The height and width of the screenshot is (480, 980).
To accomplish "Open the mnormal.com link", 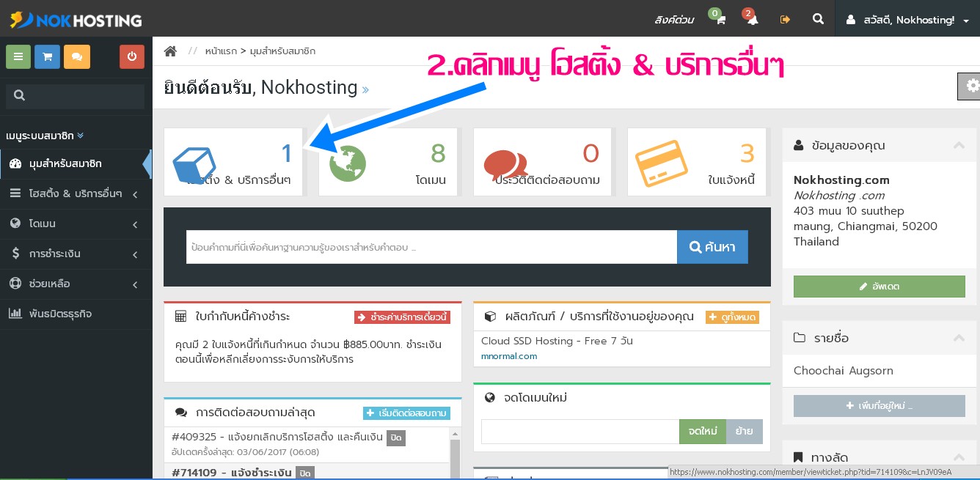I will 509,356.
